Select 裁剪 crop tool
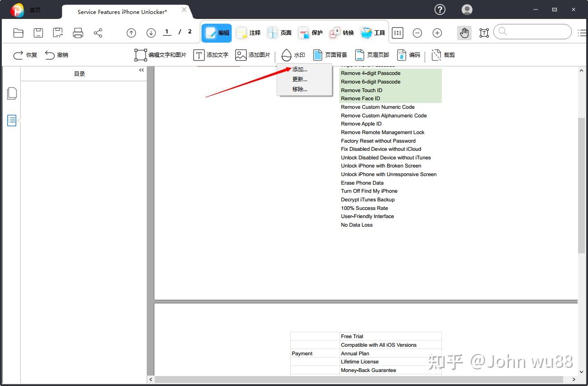 [x=443, y=55]
